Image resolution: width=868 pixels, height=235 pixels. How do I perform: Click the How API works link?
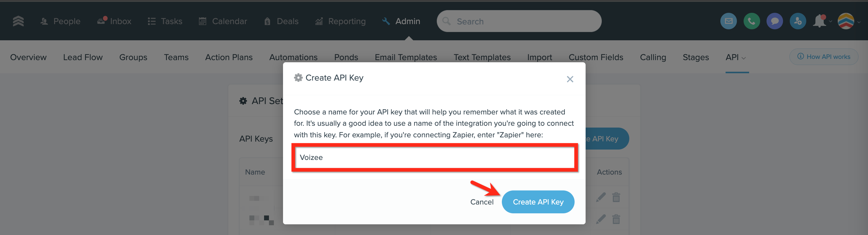823,57
